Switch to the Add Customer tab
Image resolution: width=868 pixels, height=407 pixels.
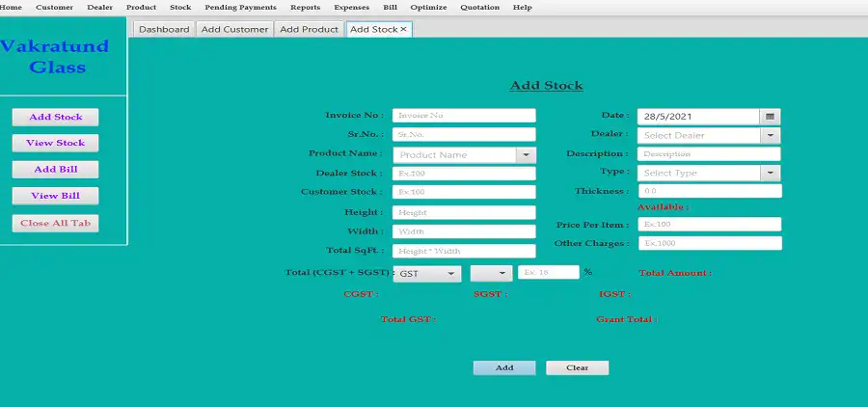click(x=234, y=29)
